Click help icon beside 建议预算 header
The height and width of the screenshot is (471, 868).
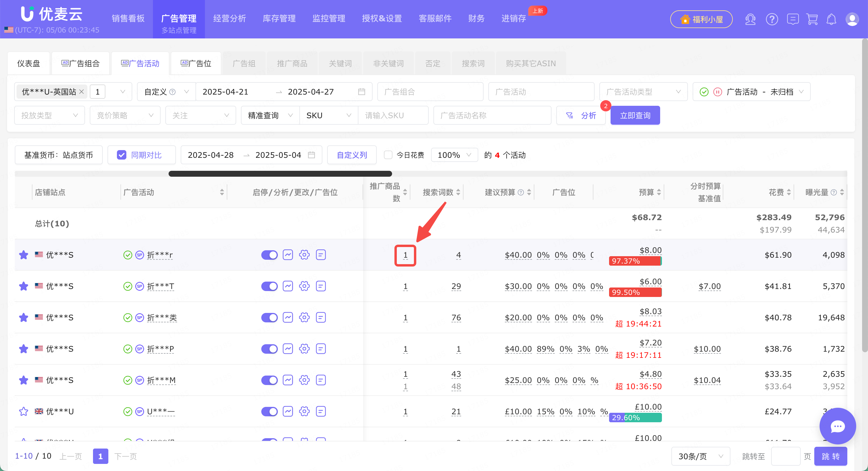520,193
